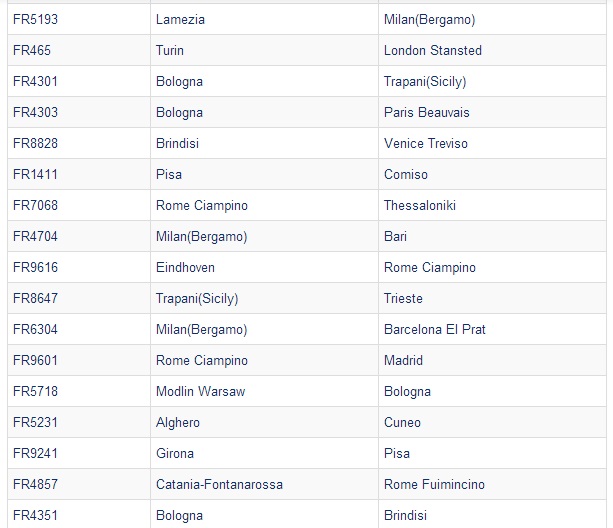This screenshot has width=613, height=528.
Task: Select the Madrid destination cell
Action: click(x=492, y=360)
